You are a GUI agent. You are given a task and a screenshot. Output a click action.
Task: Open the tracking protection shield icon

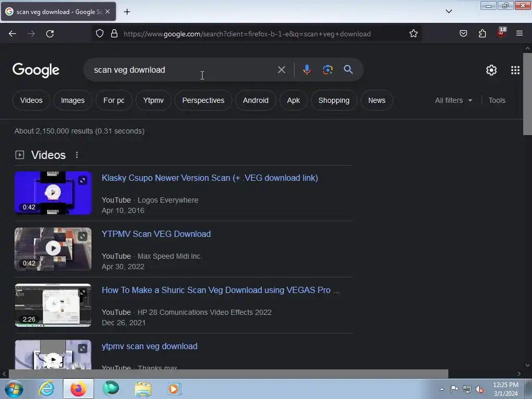[x=99, y=34]
